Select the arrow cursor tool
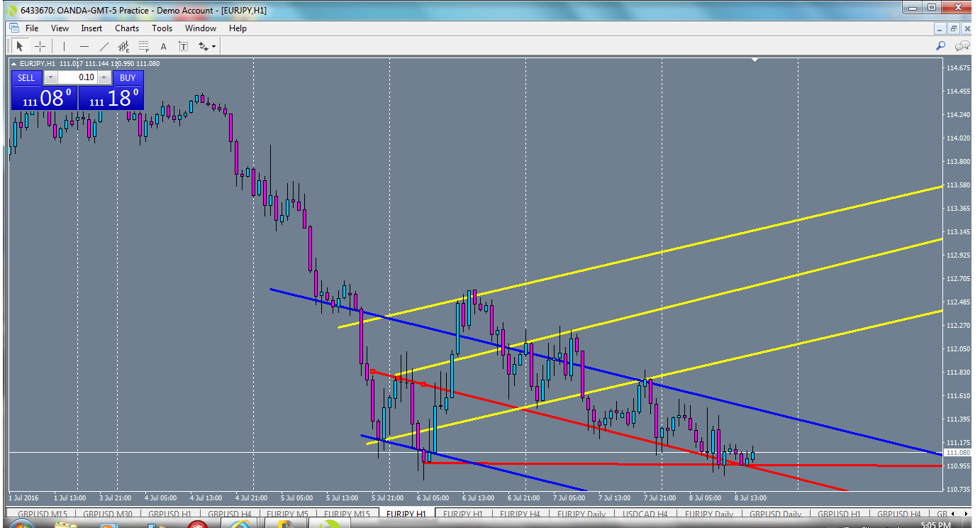Image resolution: width=980 pixels, height=528 pixels. [x=20, y=45]
